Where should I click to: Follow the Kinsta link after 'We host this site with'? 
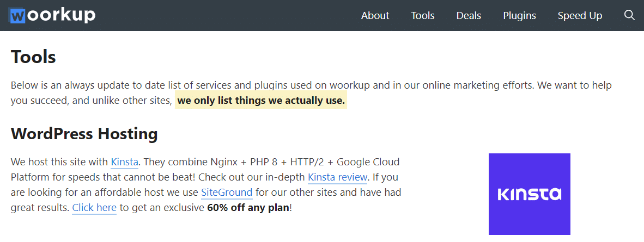pyautogui.click(x=124, y=162)
